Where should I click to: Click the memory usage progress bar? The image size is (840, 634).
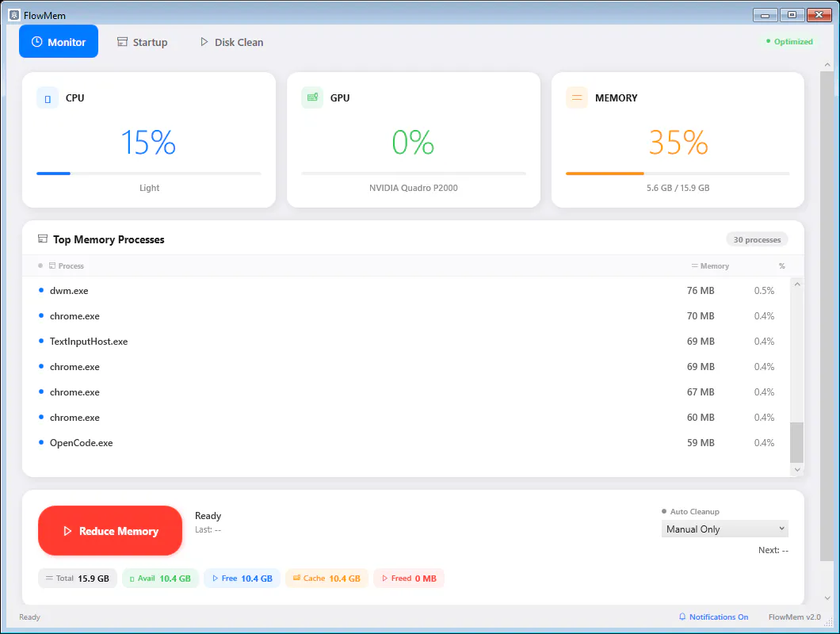click(678, 174)
